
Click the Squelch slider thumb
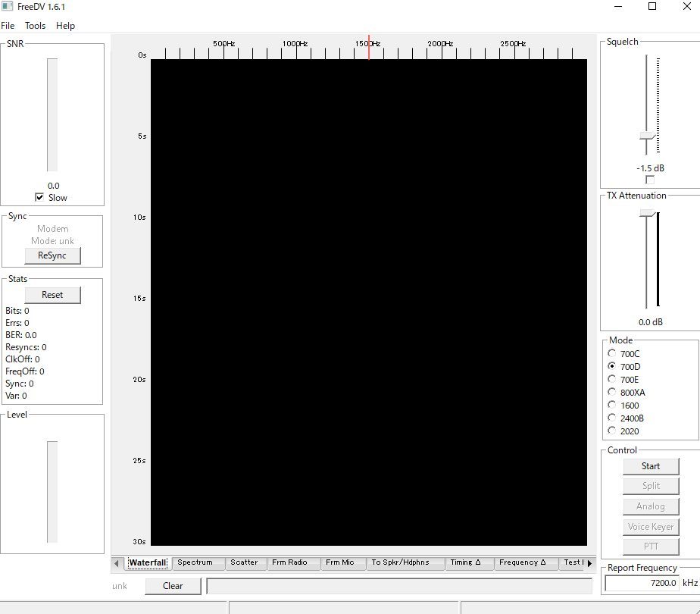pyautogui.click(x=647, y=136)
